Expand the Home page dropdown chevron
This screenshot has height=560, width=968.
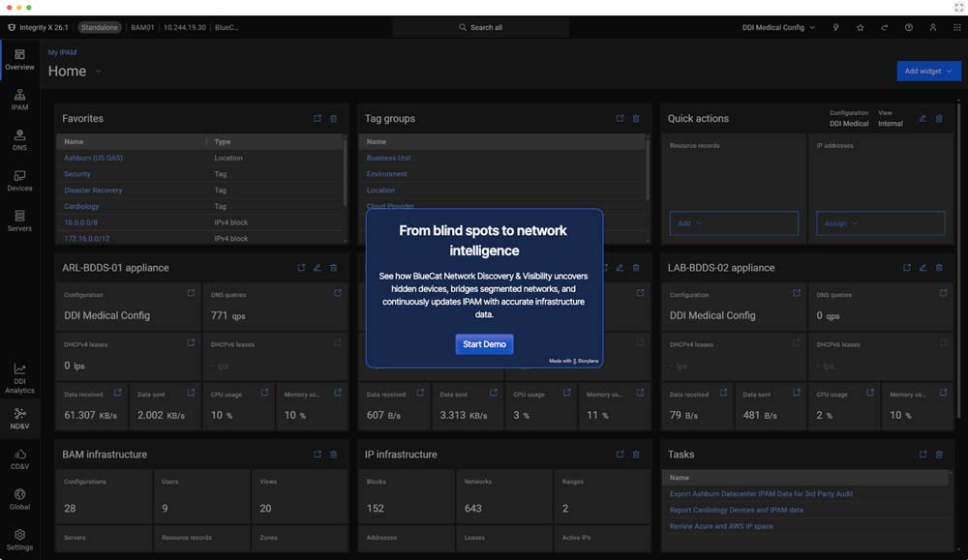pos(98,72)
